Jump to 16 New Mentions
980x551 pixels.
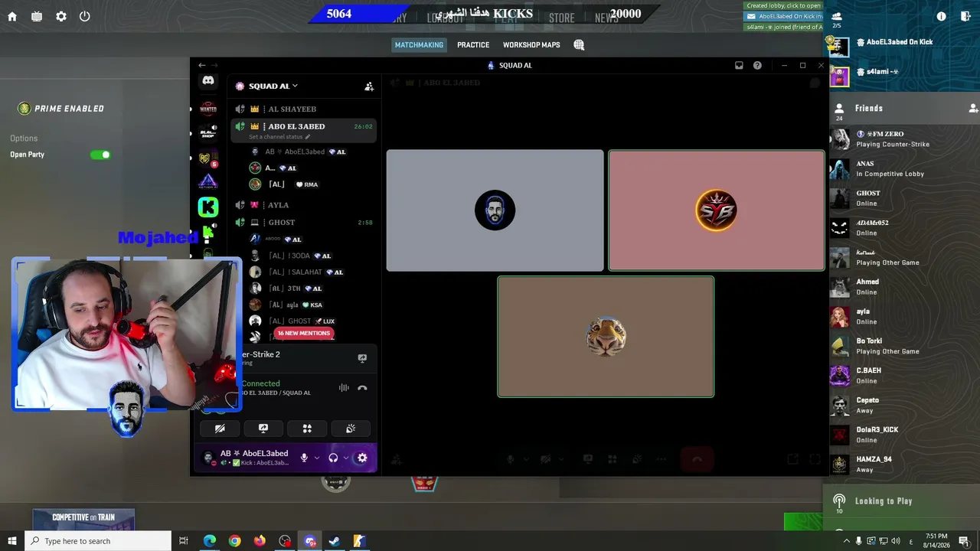pos(304,334)
